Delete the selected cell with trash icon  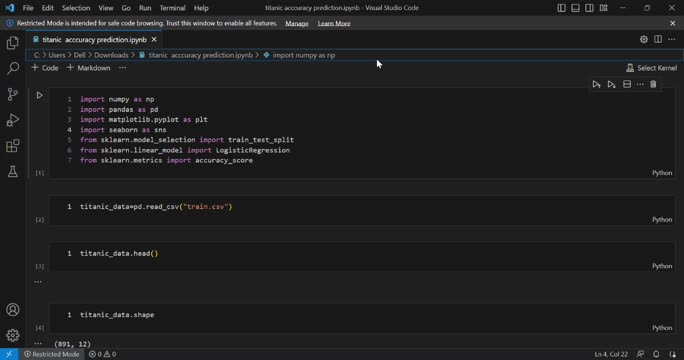[653, 84]
